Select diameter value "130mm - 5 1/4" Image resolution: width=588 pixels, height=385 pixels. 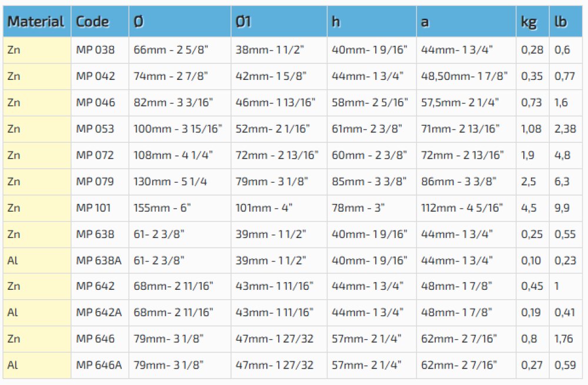(x=171, y=182)
